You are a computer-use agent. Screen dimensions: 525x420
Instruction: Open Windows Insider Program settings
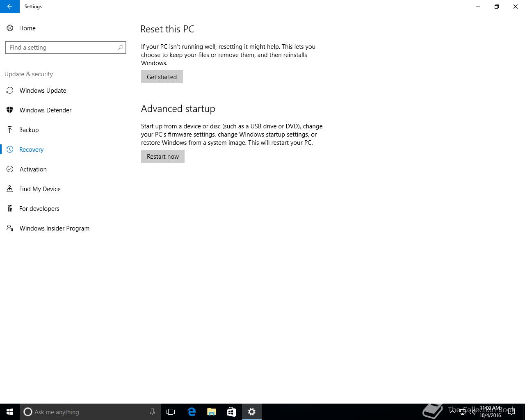(54, 228)
